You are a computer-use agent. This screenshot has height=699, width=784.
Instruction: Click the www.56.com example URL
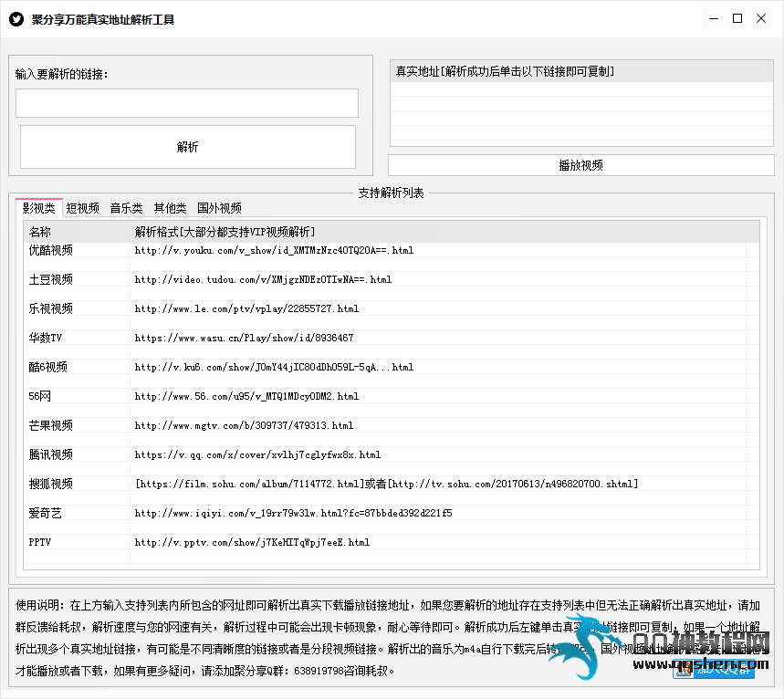tap(246, 396)
